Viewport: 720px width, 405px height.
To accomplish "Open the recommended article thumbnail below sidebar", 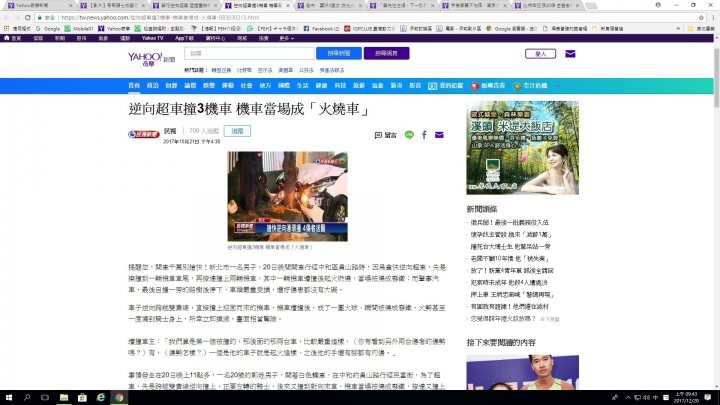I will pos(523,372).
